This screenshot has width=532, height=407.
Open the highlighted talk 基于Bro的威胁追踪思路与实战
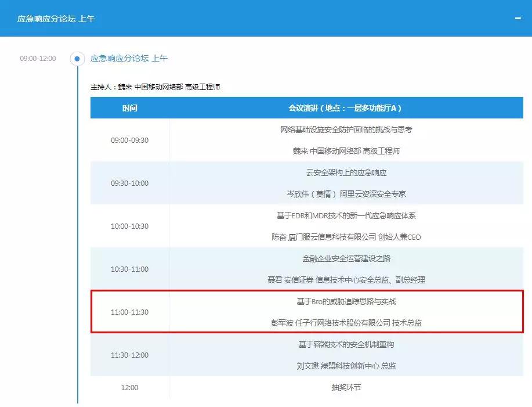click(x=346, y=301)
